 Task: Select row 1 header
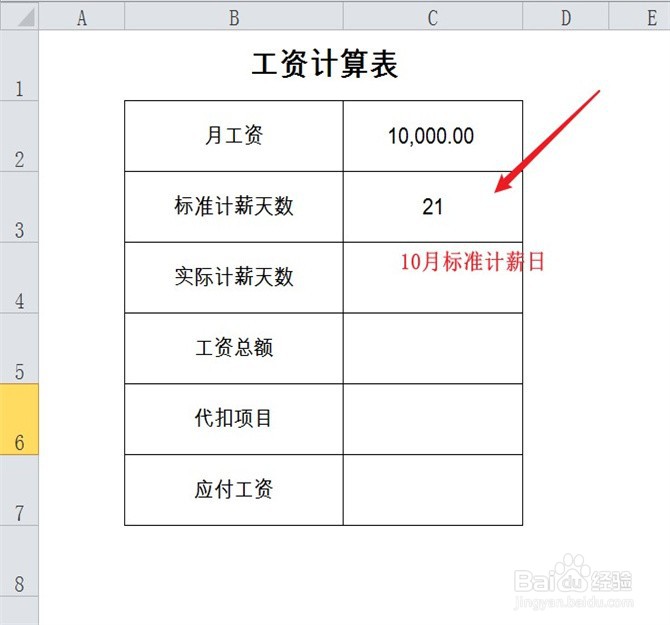click(19, 65)
